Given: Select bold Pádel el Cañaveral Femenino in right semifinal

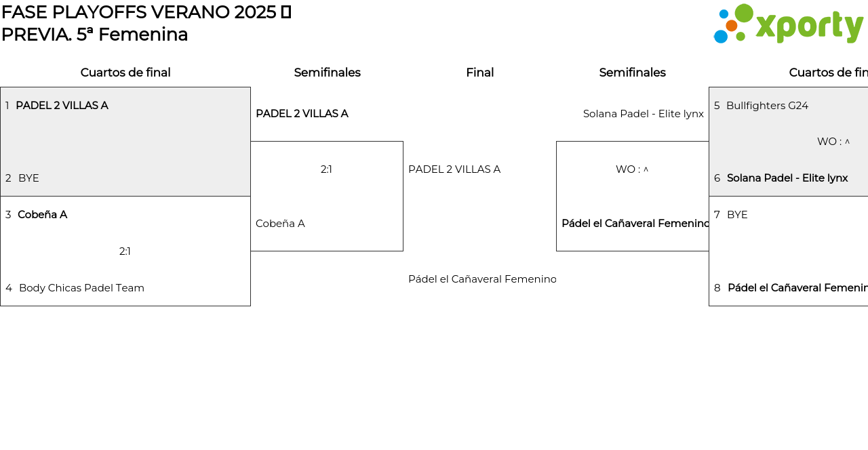Looking at the screenshot, I should pyautogui.click(x=635, y=224).
